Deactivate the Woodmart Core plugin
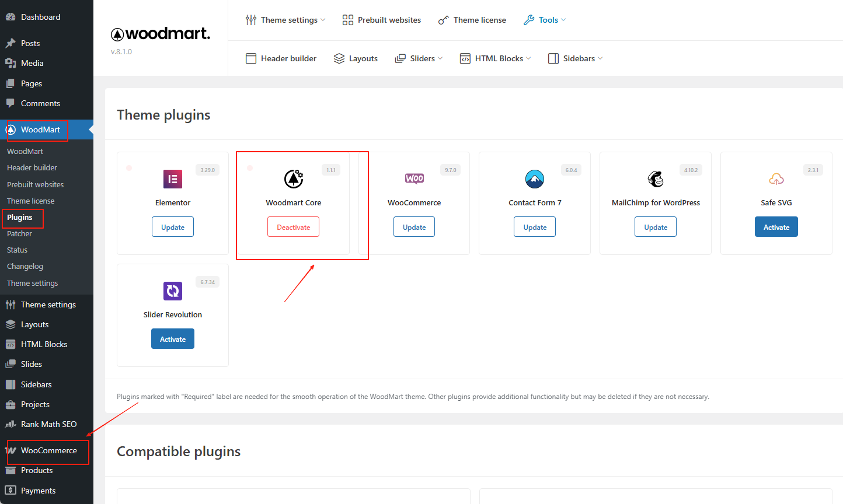 coord(294,227)
